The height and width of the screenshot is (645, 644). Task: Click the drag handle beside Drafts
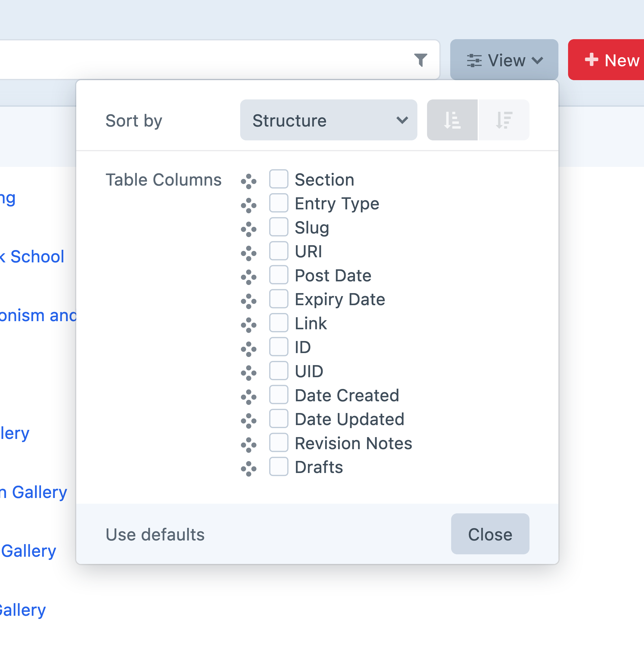[x=249, y=467]
